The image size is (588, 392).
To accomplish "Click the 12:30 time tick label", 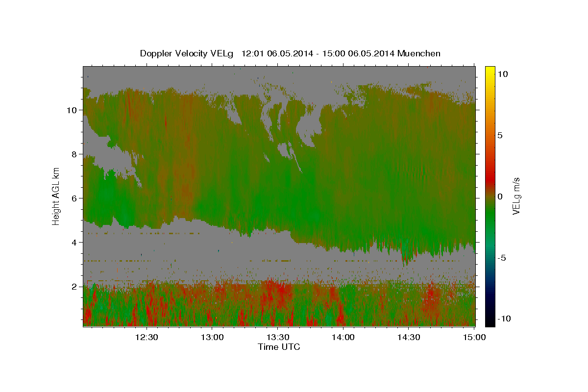I will [x=147, y=337].
